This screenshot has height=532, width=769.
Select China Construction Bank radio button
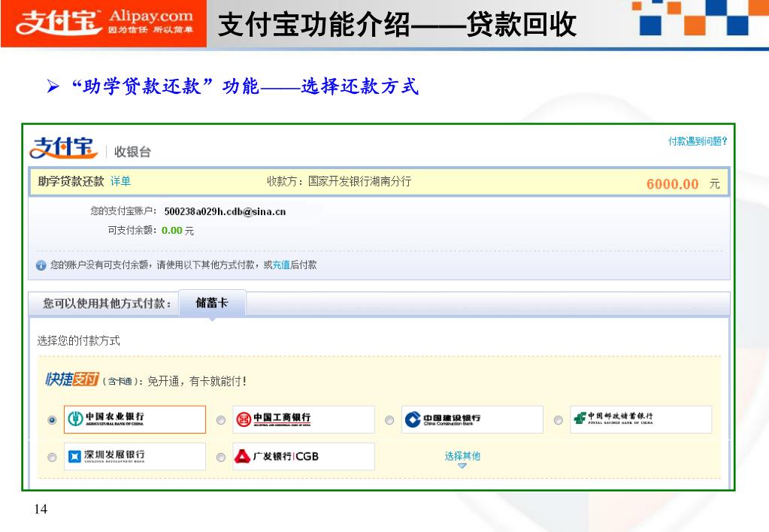coord(389,420)
